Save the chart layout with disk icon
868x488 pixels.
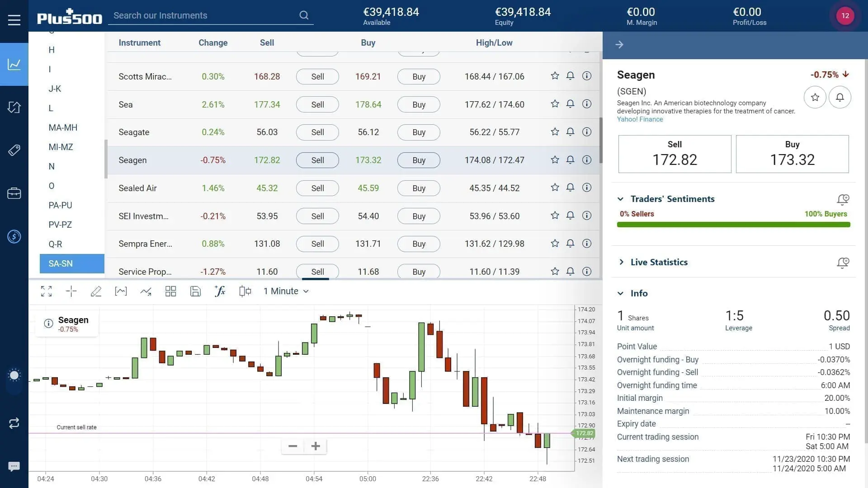pos(195,291)
